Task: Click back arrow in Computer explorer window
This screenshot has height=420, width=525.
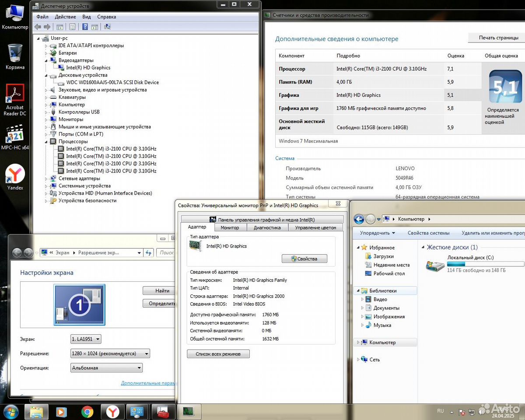Action: [359, 219]
